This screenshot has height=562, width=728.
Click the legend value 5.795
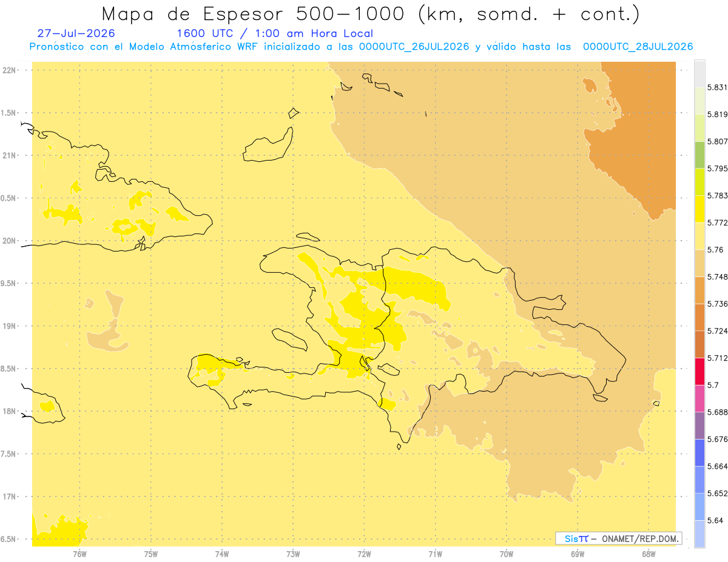click(x=717, y=169)
